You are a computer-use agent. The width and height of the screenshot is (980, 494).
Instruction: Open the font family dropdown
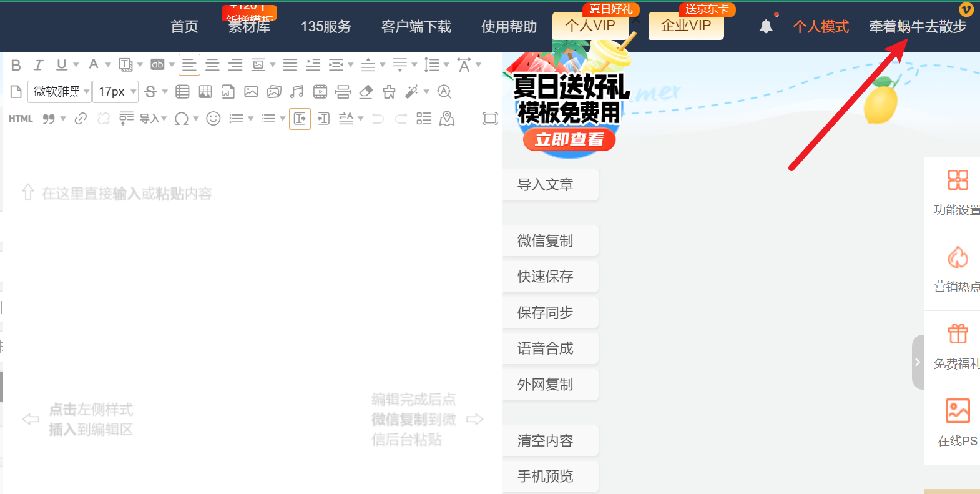click(59, 92)
